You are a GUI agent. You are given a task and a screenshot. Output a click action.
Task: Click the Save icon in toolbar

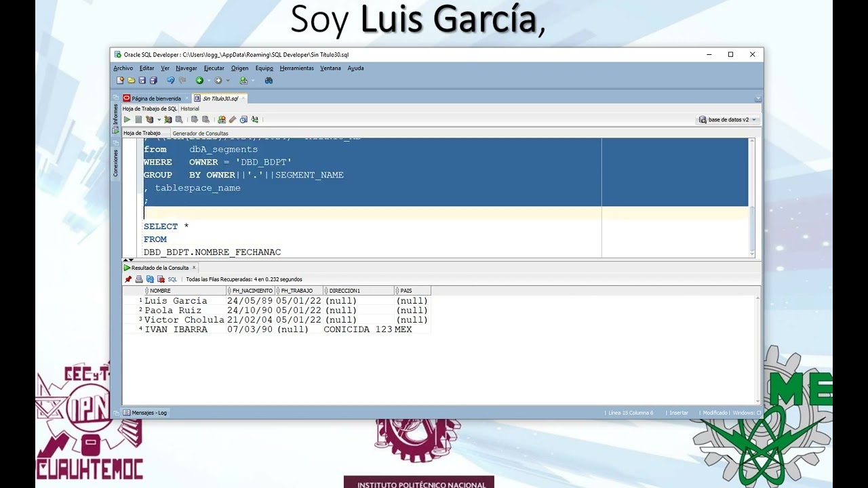(142, 80)
